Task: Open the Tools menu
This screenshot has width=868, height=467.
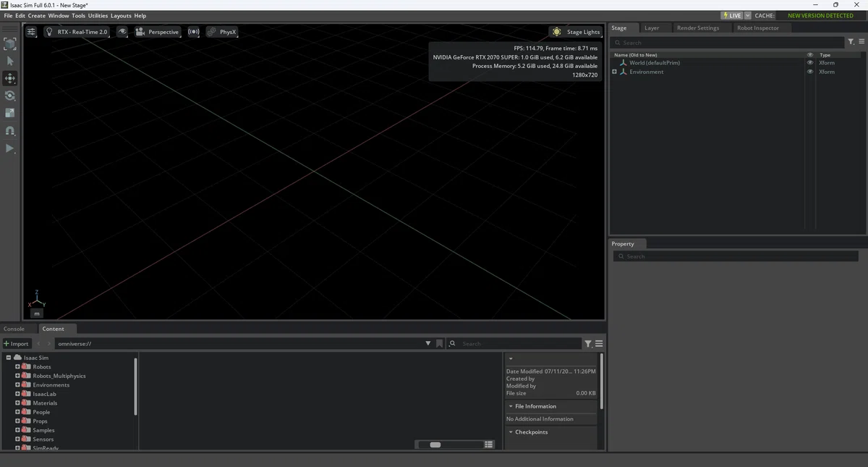Action: pos(79,16)
